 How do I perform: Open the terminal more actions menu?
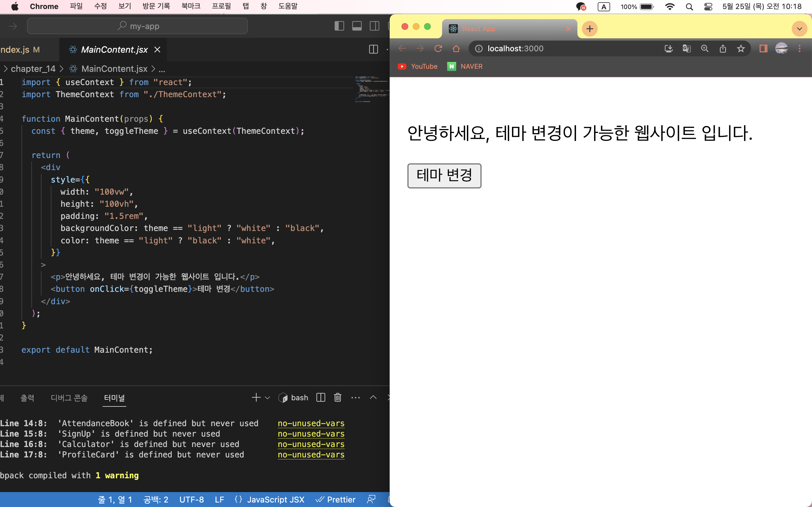coord(355,397)
